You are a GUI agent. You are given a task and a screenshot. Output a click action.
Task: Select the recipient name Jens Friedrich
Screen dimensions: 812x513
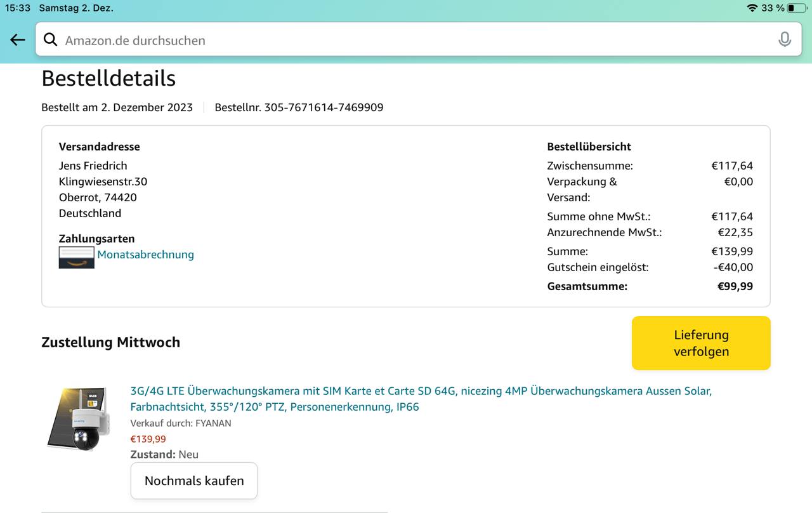pos(93,166)
